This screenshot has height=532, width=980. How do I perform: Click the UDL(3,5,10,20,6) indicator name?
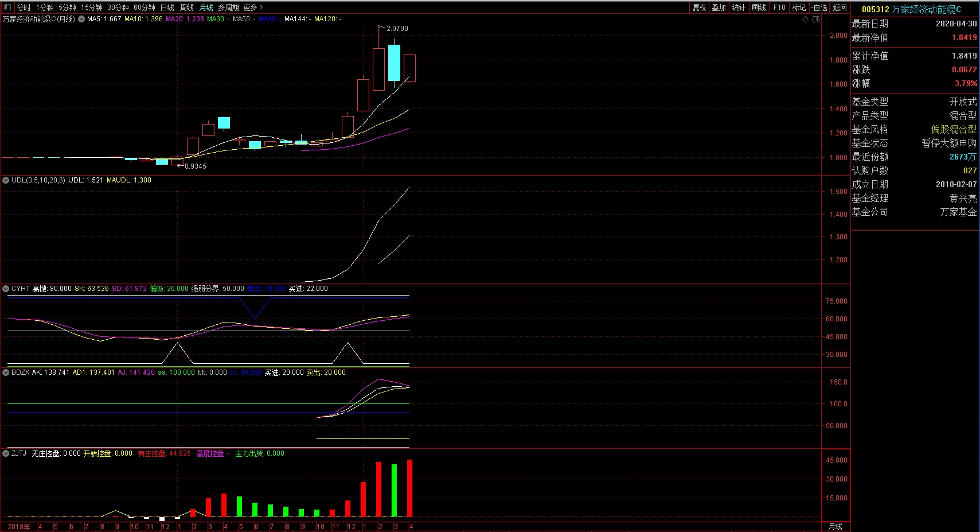coord(38,180)
